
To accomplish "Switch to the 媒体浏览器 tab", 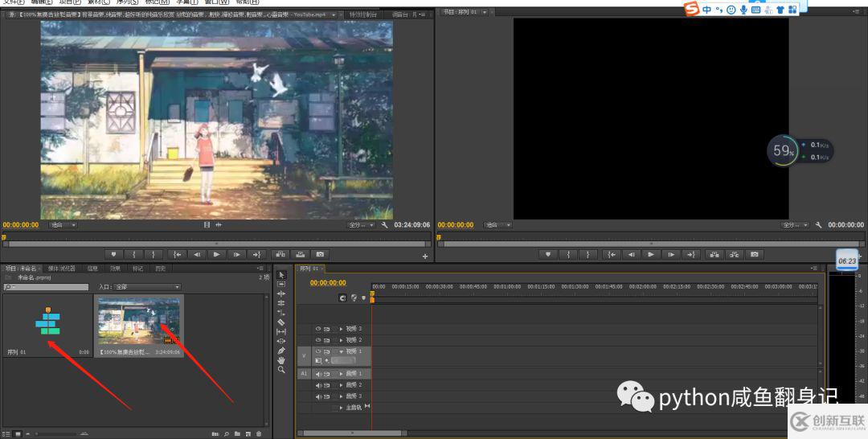I will (x=61, y=269).
